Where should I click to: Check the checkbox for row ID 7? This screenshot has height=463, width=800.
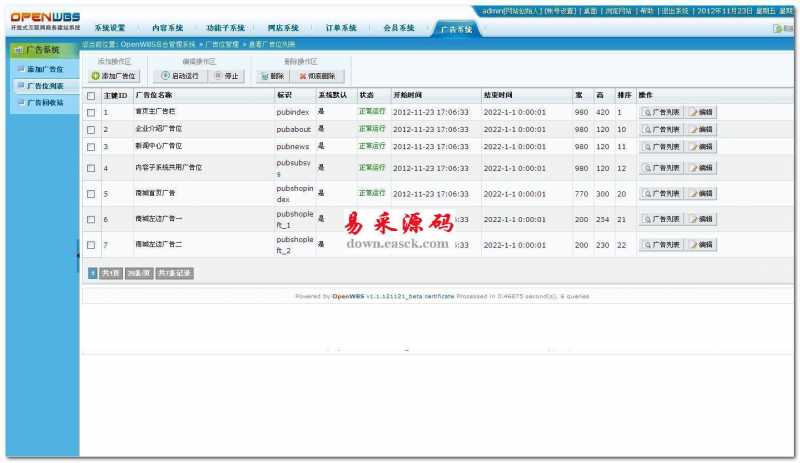pos(91,245)
